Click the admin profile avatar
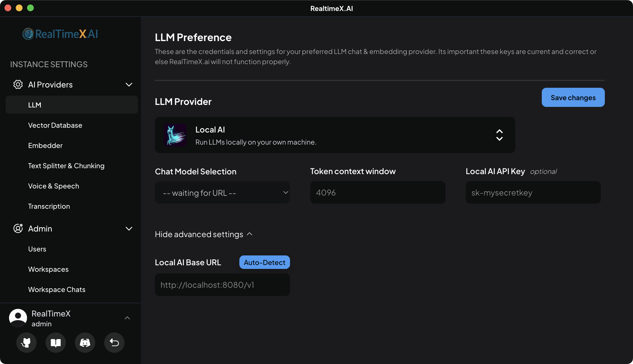 [18, 318]
